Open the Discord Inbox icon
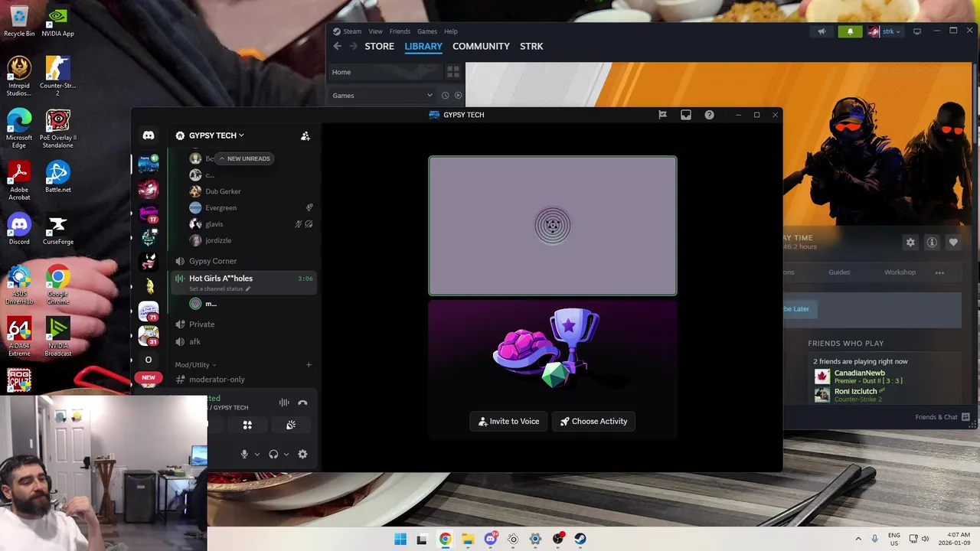Screen dimensions: 980x551 point(686,115)
